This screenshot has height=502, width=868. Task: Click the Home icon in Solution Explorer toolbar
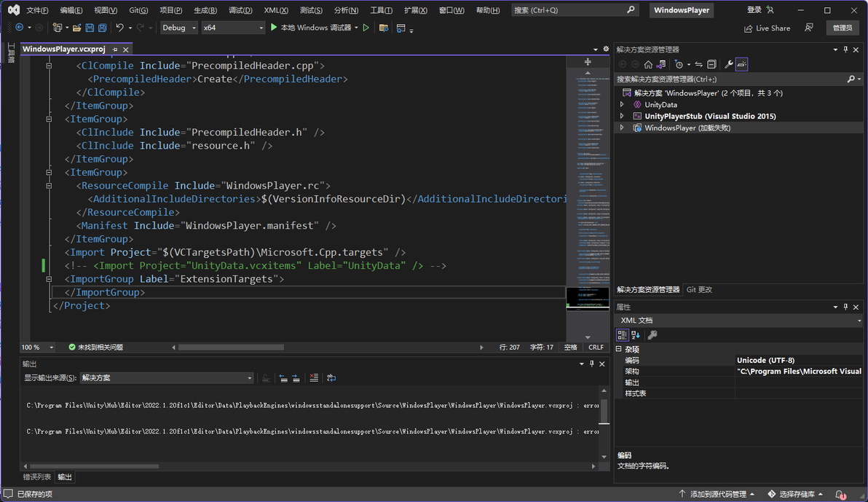point(648,64)
